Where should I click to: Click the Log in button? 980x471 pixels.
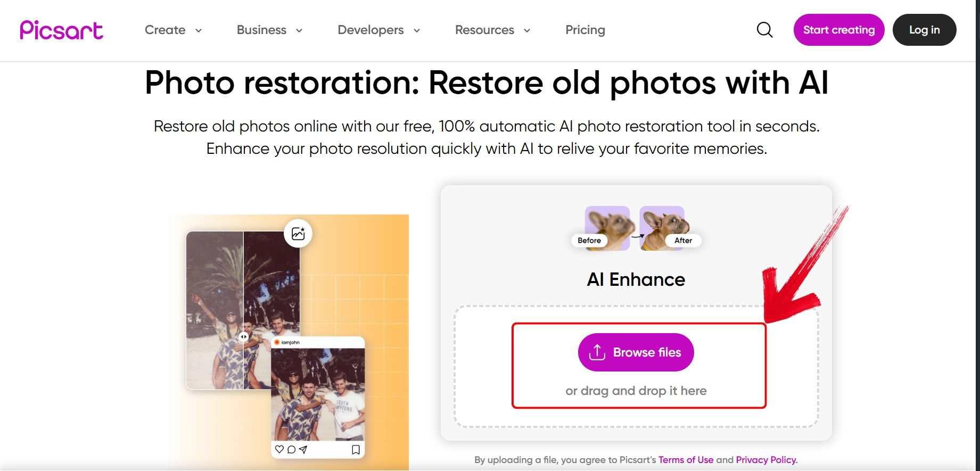pos(924,30)
